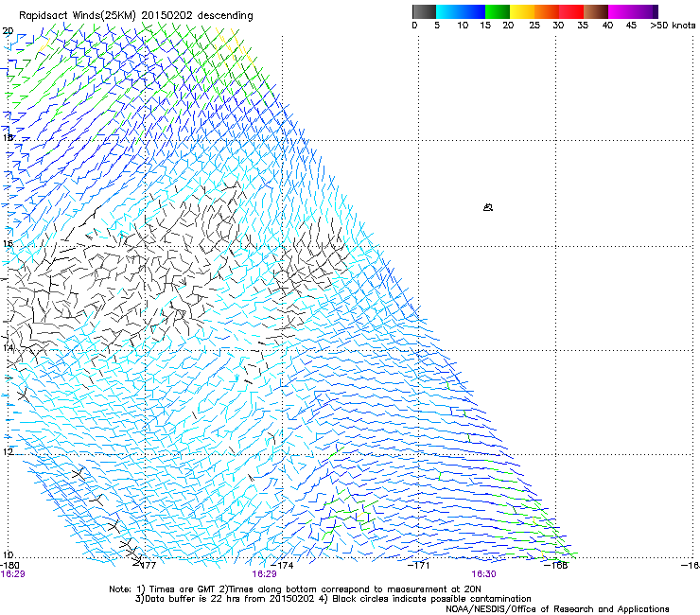Click the '>50 knots' legend label

(x=673, y=26)
